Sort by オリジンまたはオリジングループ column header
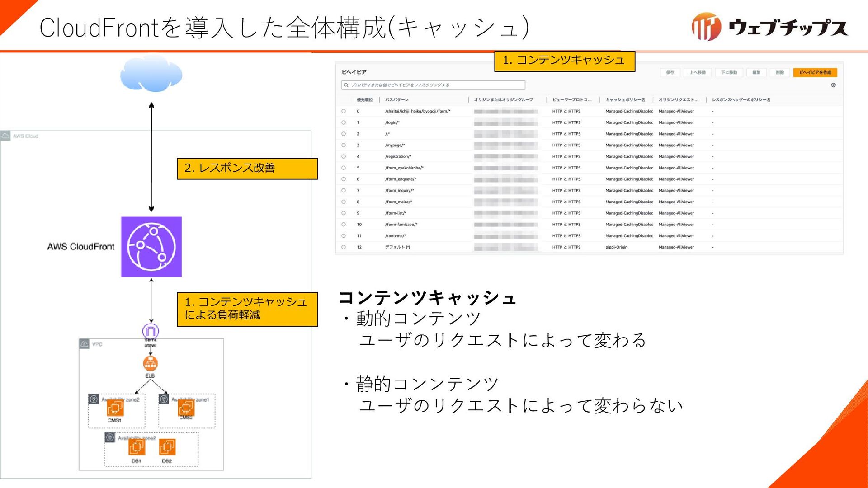Image resolution: width=868 pixels, height=488 pixels. [504, 99]
